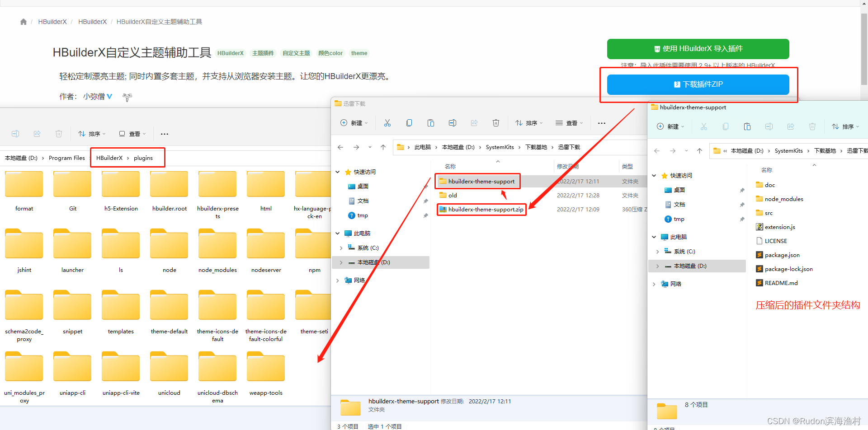Select the h5-Extension folder

point(121,191)
